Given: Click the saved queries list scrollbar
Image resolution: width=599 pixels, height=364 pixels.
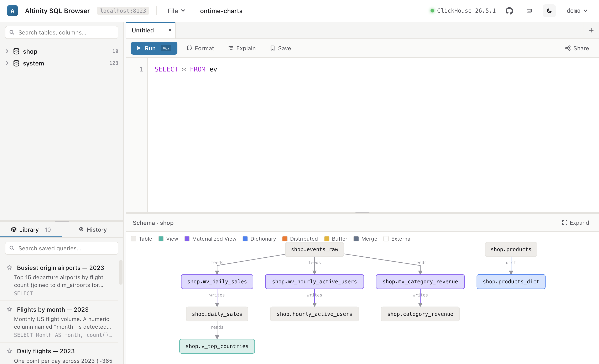Looking at the screenshot, I should 121,272.
